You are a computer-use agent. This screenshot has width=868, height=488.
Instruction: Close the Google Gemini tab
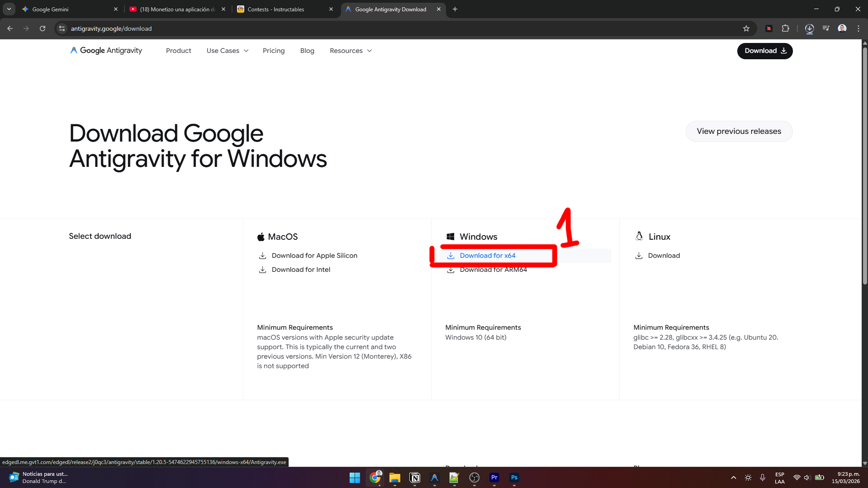click(116, 9)
